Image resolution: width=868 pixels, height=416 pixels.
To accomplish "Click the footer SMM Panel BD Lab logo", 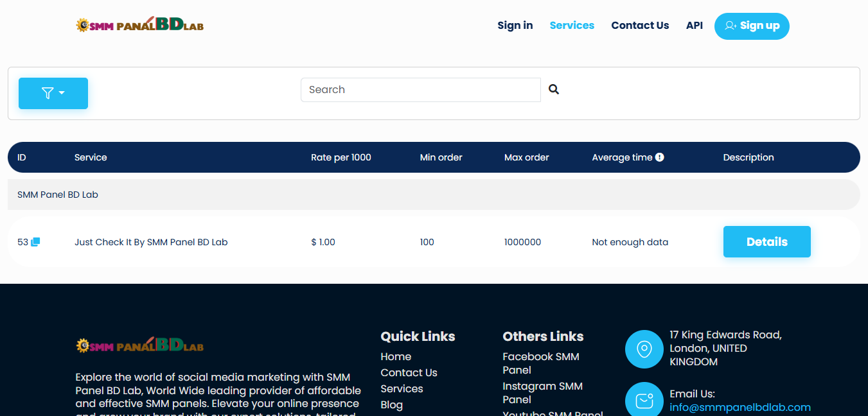I will pos(139,345).
